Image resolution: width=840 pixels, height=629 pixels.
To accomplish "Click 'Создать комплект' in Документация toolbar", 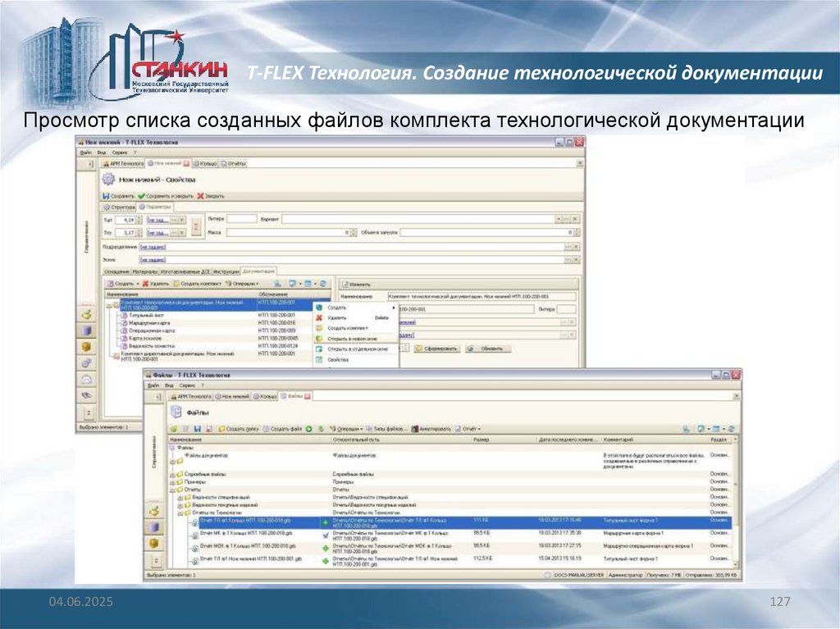I will (x=197, y=284).
